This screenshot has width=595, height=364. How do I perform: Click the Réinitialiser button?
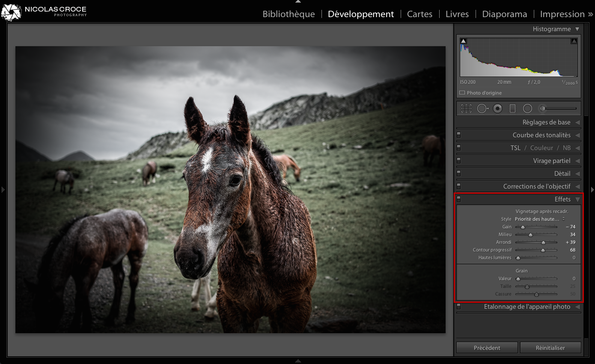pos(550,347)
